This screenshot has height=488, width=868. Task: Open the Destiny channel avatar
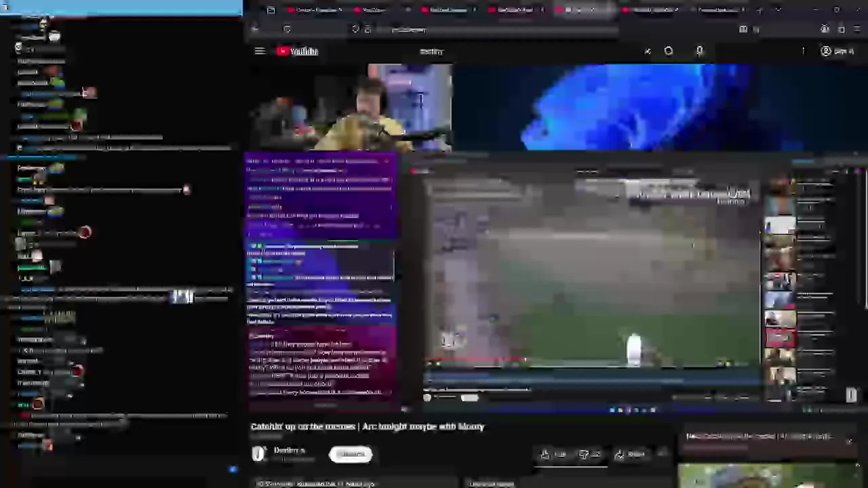[x=258, y=454]
